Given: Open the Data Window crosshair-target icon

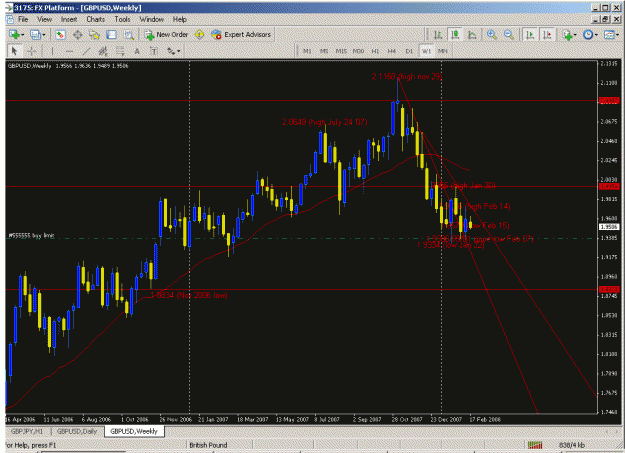Looking at the screenshot, I should point(77,35).
